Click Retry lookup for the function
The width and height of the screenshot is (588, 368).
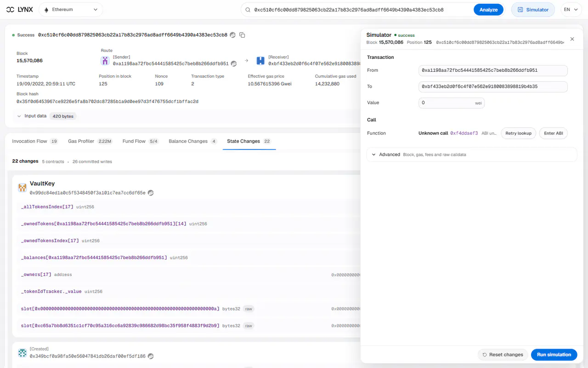pyautogui.click(x=518, y=133)
